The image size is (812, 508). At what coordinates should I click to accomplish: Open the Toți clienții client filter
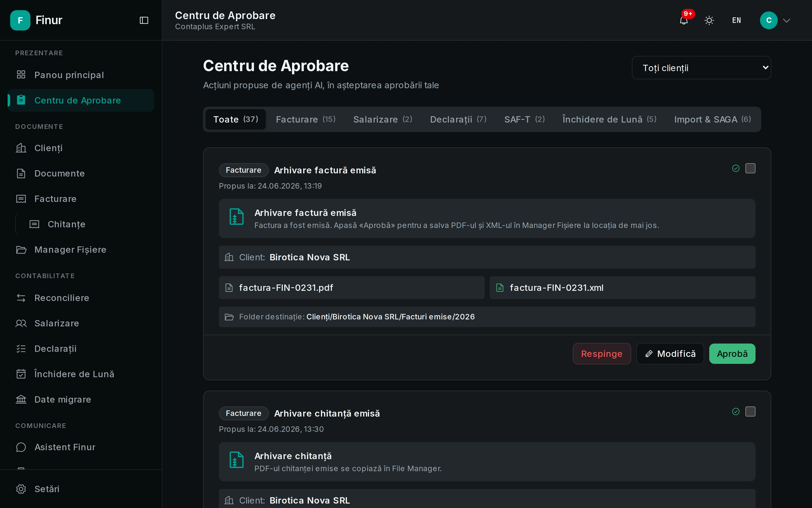click(701, 68)
